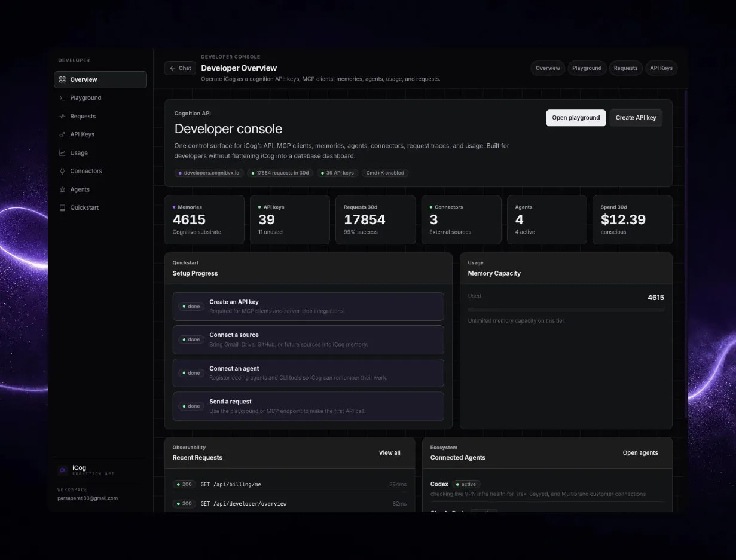Click the Open playground button
736x560 pixels.
[x=576, y=118]
